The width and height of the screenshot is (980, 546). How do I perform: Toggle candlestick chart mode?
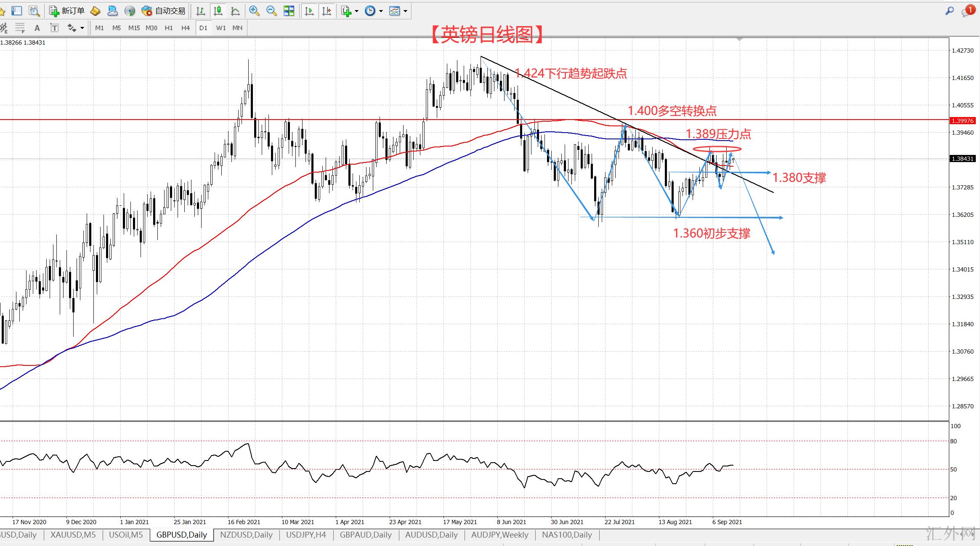coord(218,11)
